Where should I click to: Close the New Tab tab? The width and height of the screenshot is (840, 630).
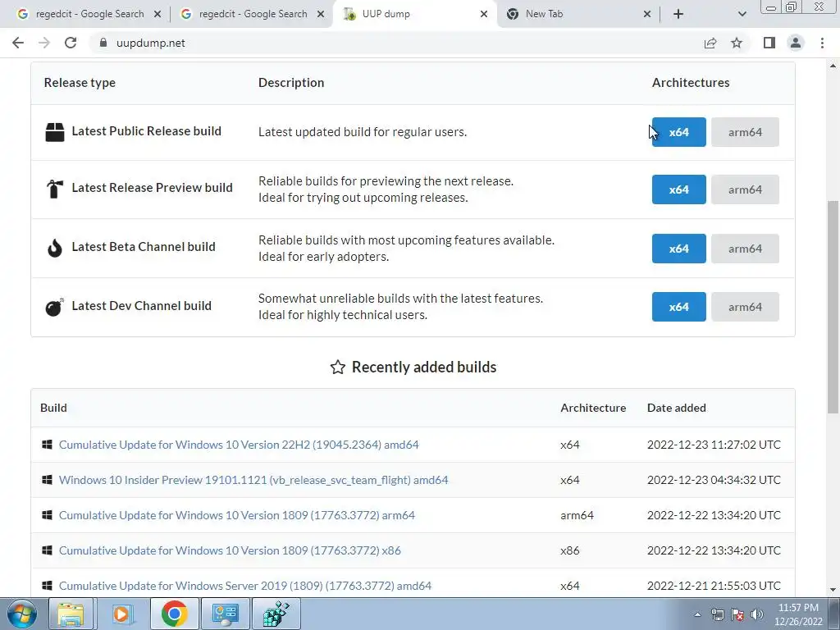647,14
